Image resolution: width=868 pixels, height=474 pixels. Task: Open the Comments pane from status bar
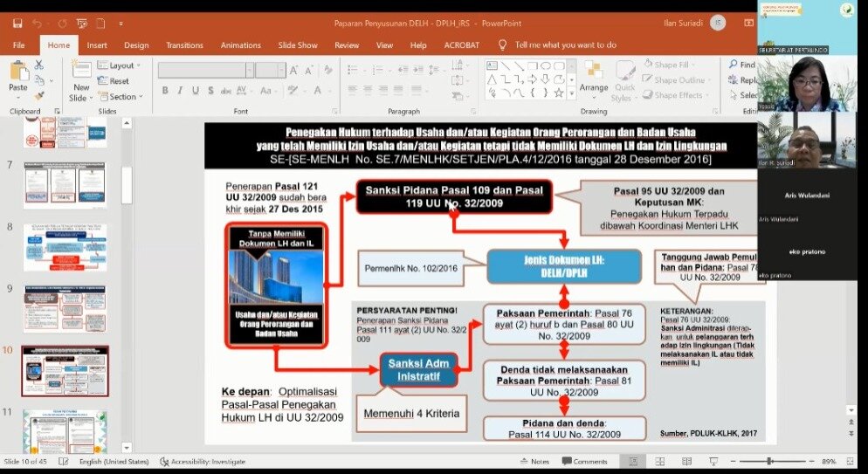pos(583,461)
